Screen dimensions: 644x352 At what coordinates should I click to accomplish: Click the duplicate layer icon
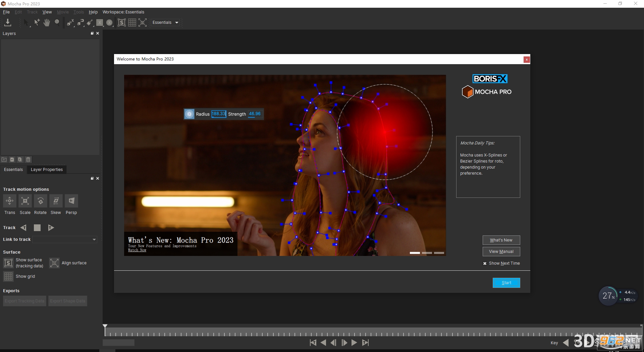[x=20, y=160]
